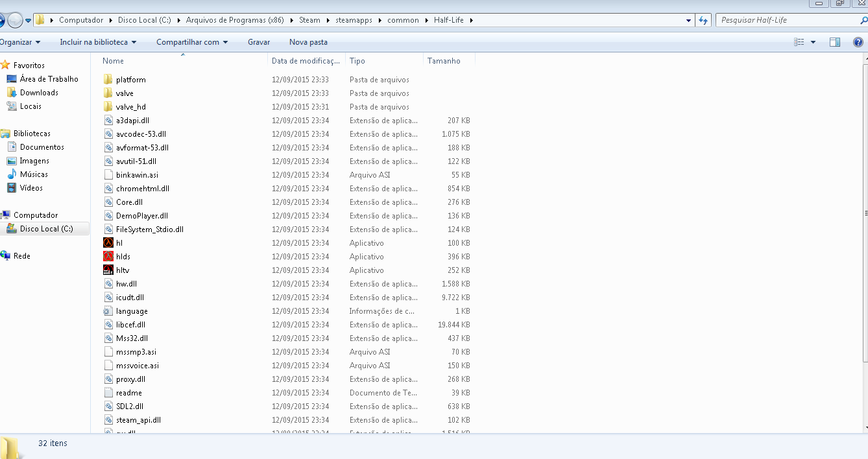
Task: Click the Documentos library icon
Action: [x=12, y=147]
